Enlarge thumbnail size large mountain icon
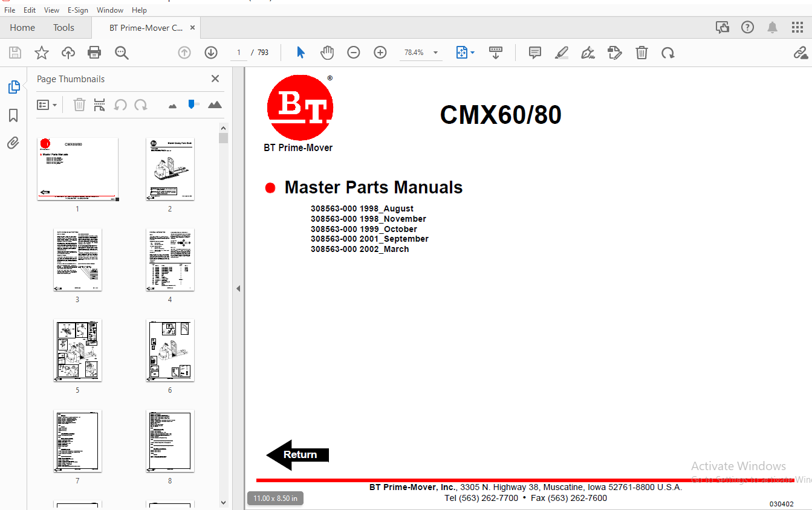This screenshot has height=510, width=812. tap(215, 105)
